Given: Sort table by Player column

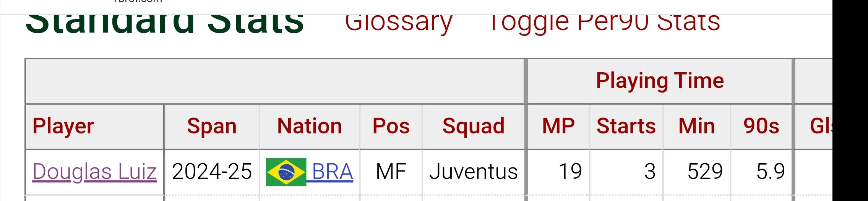Looking at the screenshot, I should pyautogui.click(x=95, y=126).
